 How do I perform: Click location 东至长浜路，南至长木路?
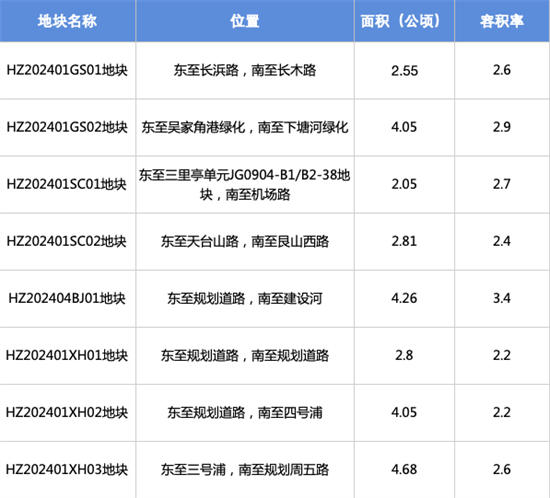[x=245, y=70]
